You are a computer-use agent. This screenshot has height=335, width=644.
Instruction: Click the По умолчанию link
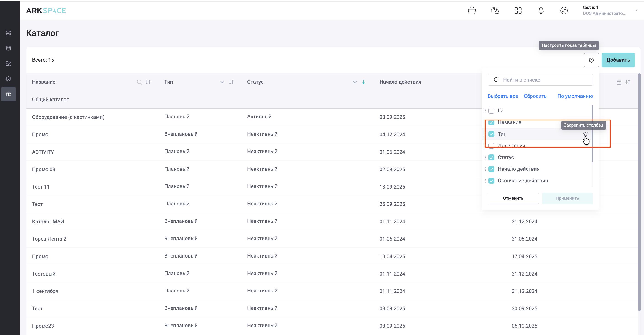point(575,96)
